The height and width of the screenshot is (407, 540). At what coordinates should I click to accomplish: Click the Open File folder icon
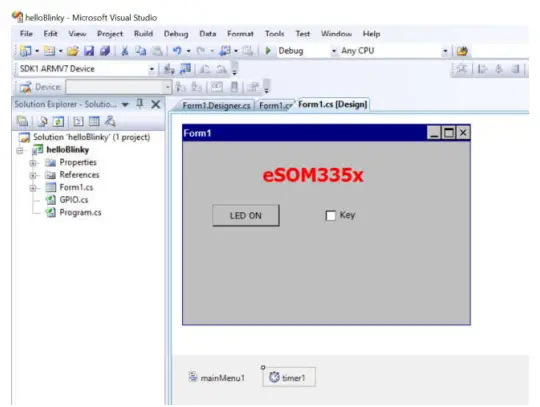tap(73, 51)
